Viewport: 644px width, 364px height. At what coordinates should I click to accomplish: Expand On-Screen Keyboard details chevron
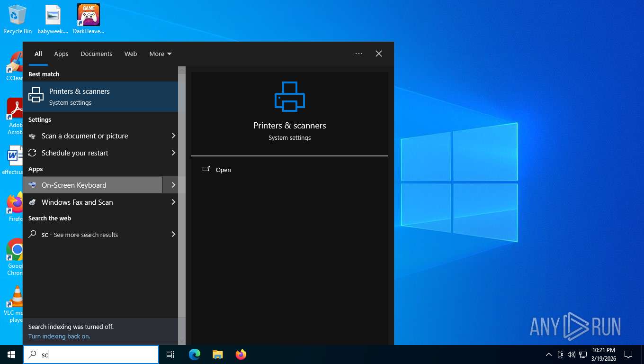tap(173, 185)
